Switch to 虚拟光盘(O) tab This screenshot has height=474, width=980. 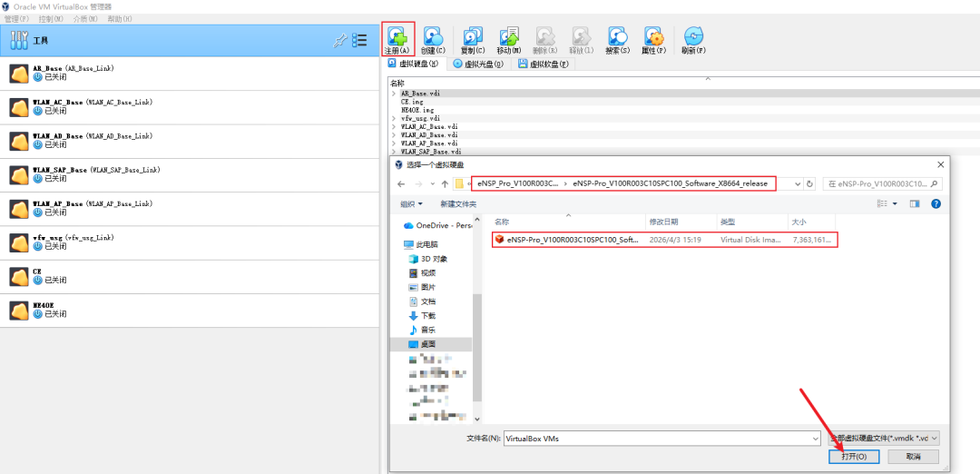click(479, 64)
